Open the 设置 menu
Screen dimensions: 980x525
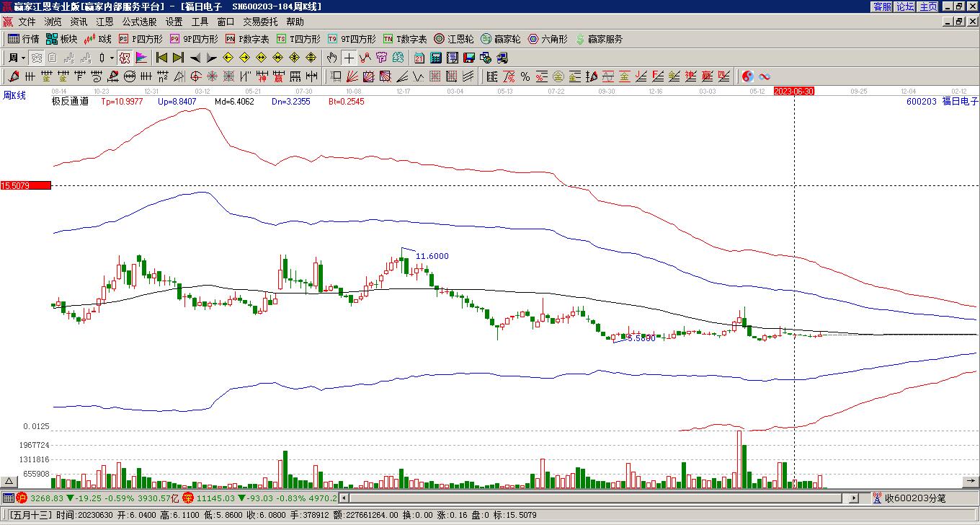click(x=174, y=22)
